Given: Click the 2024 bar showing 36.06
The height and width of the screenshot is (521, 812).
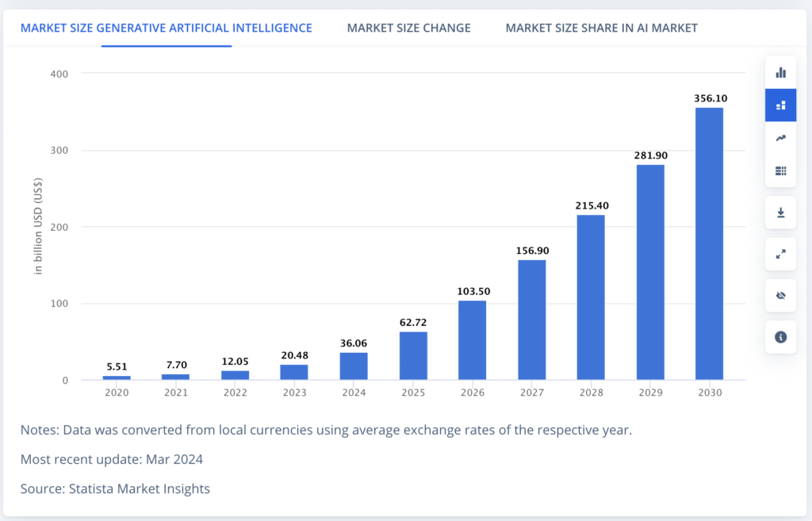Looking at the screenshot, I should click(354, 366).
